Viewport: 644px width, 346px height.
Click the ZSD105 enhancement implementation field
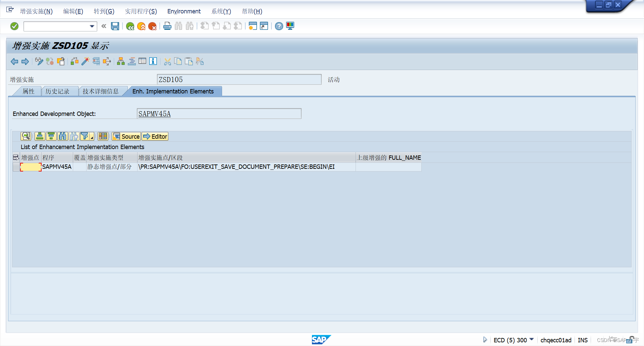click(x=239, y=79)
